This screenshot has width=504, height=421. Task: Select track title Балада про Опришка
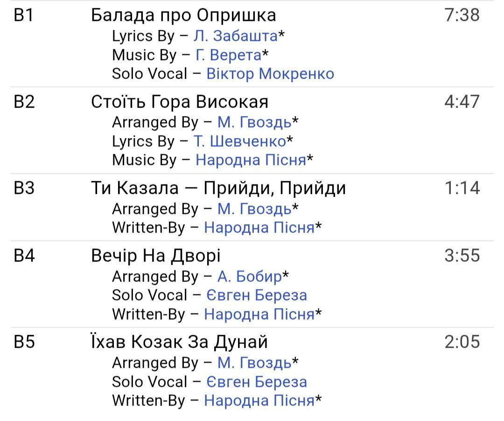click(183, 15)
